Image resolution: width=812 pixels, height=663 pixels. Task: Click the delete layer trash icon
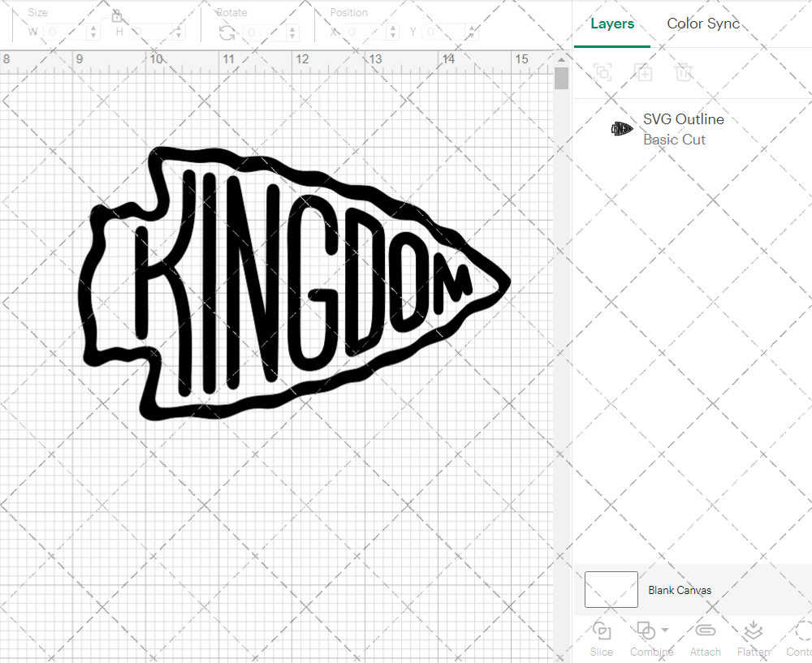(x=684, y=72)
